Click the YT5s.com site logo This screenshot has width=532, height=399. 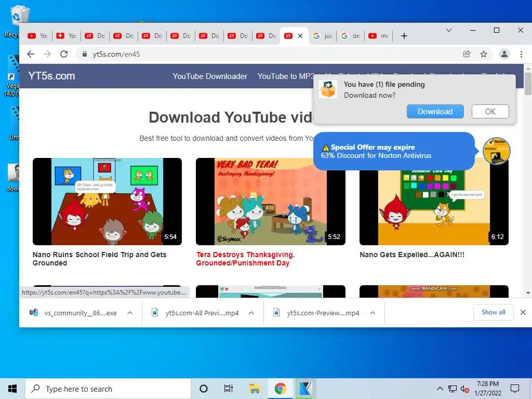pos(51,76)
